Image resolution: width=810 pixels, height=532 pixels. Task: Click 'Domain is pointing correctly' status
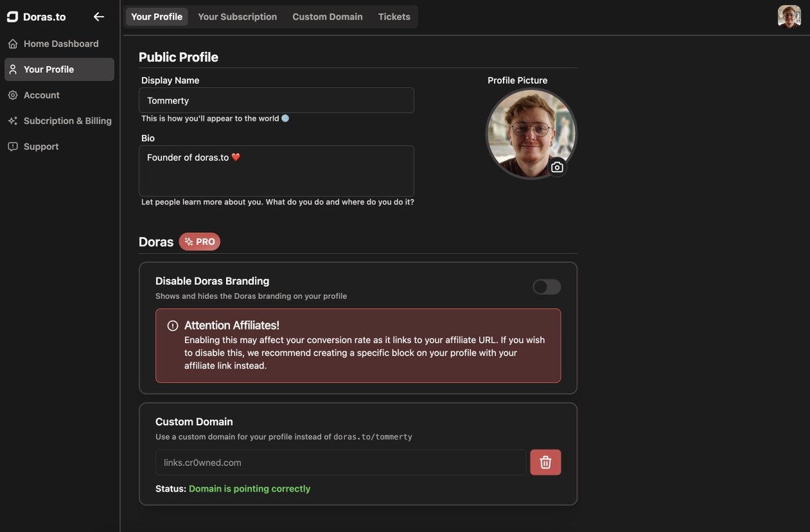point(250,489)
